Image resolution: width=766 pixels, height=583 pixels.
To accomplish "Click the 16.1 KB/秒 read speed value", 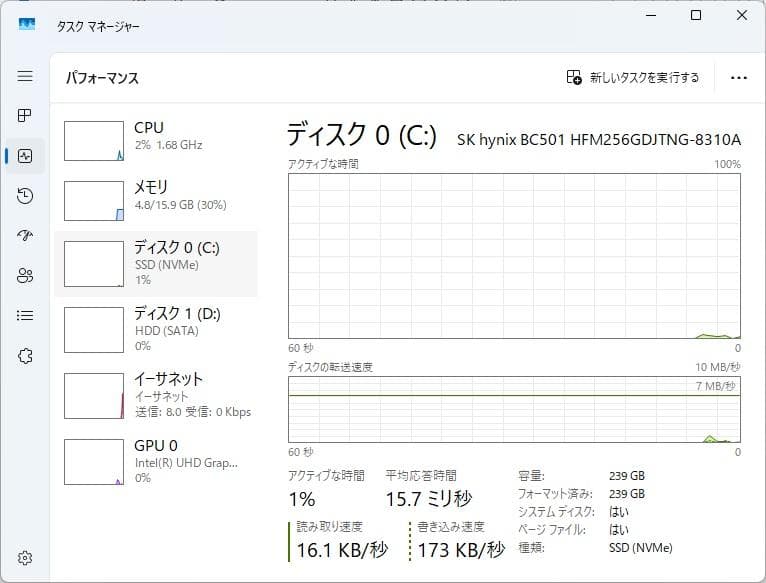I will (342, 550).
